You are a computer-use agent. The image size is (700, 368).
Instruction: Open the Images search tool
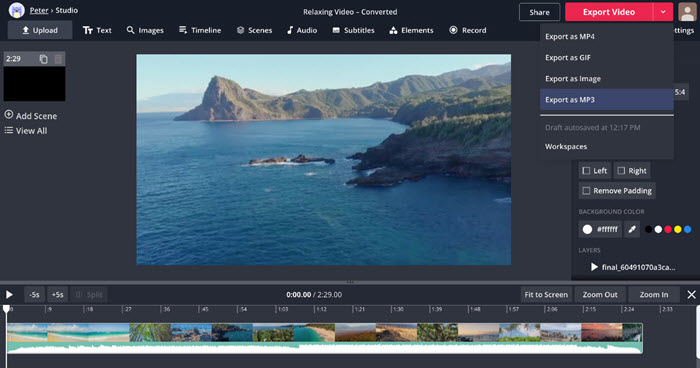click(x=145, y=30)
